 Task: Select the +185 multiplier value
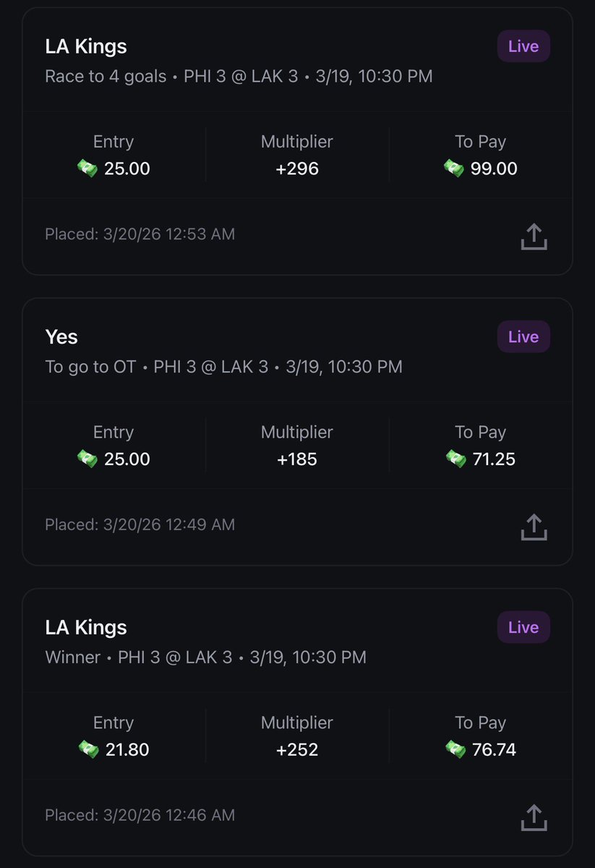(297, 459)
